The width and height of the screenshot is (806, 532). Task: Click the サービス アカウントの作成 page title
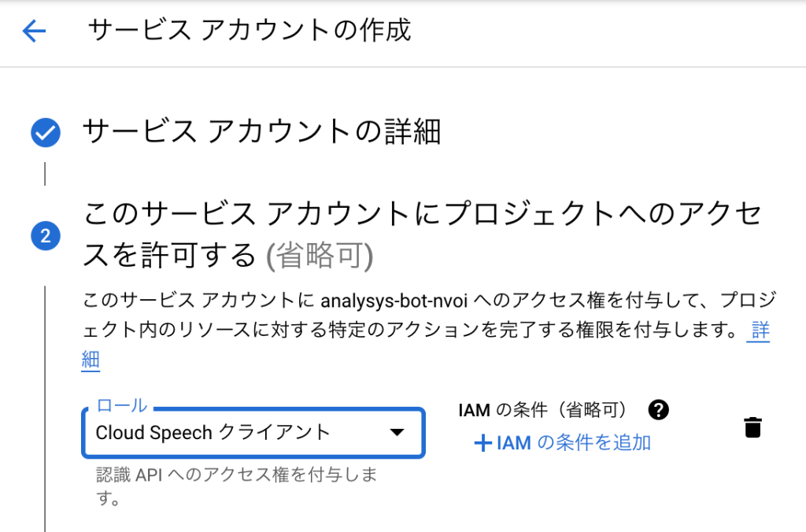(x=250, y=31)
